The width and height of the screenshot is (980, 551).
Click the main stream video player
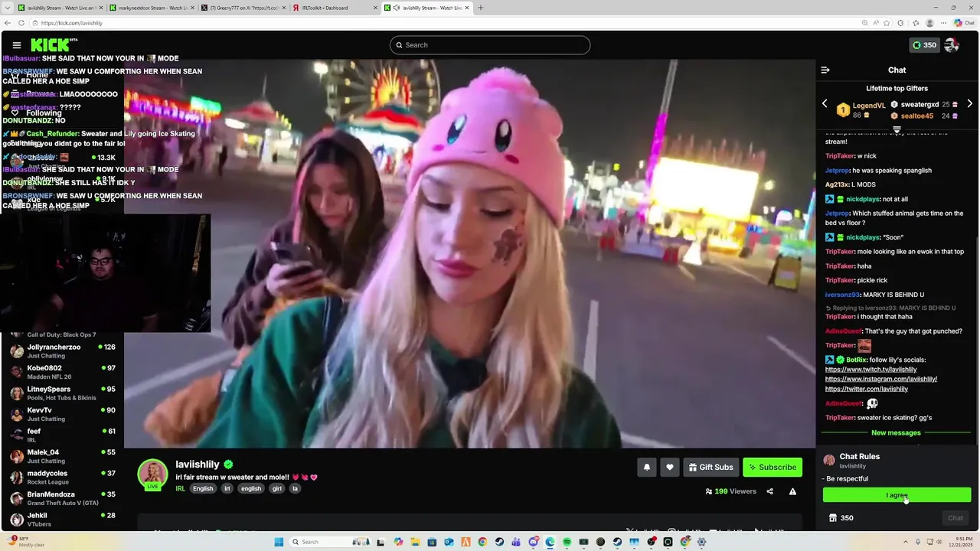(470, 253)
